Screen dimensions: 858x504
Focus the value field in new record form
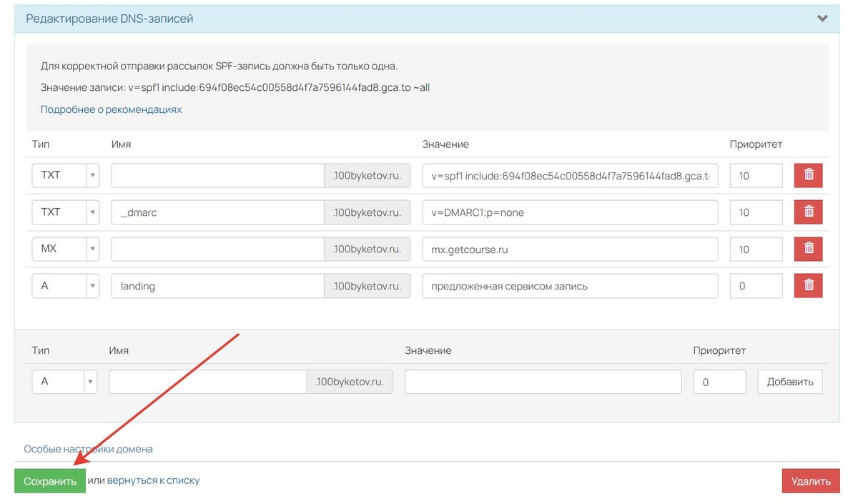[x=543, y=382]
